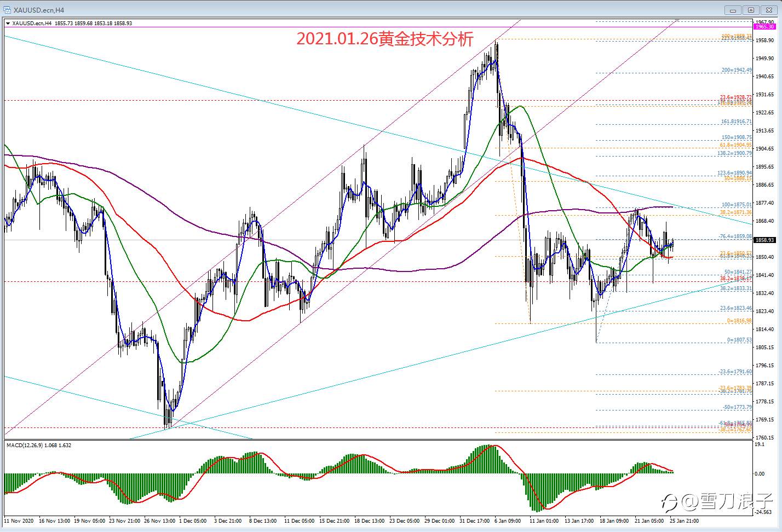The image size is (782, 532).
Task: Select the Fibonacci label 38.2=1833.31
Action: [735, 288]
